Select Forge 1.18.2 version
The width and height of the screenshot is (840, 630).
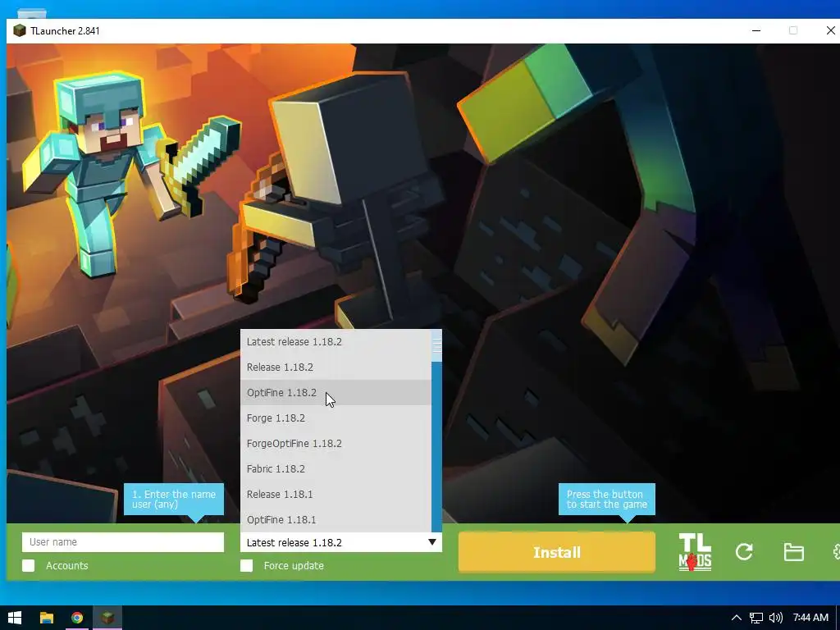pos(336,418)
